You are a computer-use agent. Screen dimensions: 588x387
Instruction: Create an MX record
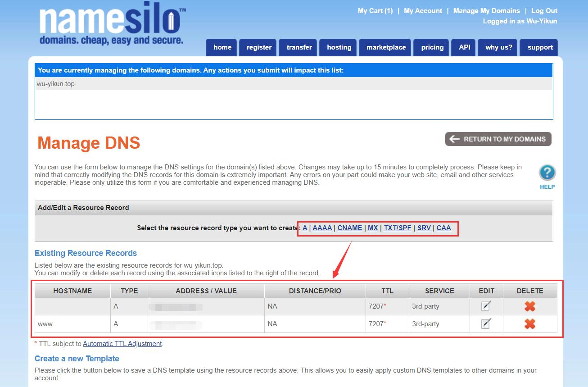coord(373,228)
